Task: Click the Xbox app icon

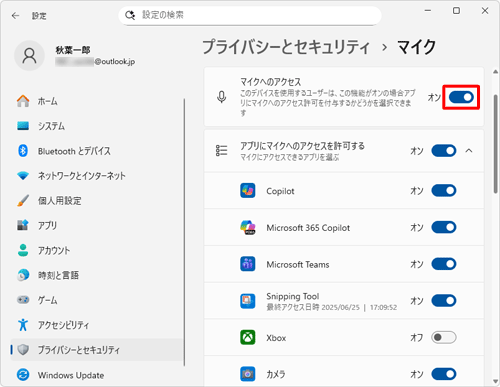Action: [x=248, y=337]
